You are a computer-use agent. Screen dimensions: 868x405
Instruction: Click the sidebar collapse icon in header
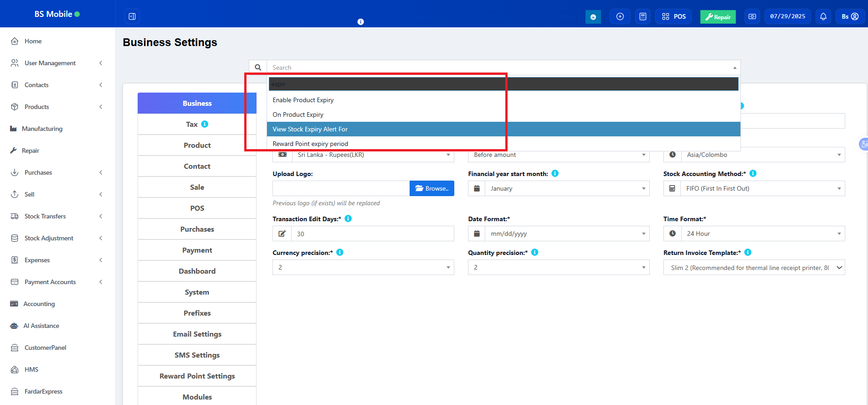[132, 16]
